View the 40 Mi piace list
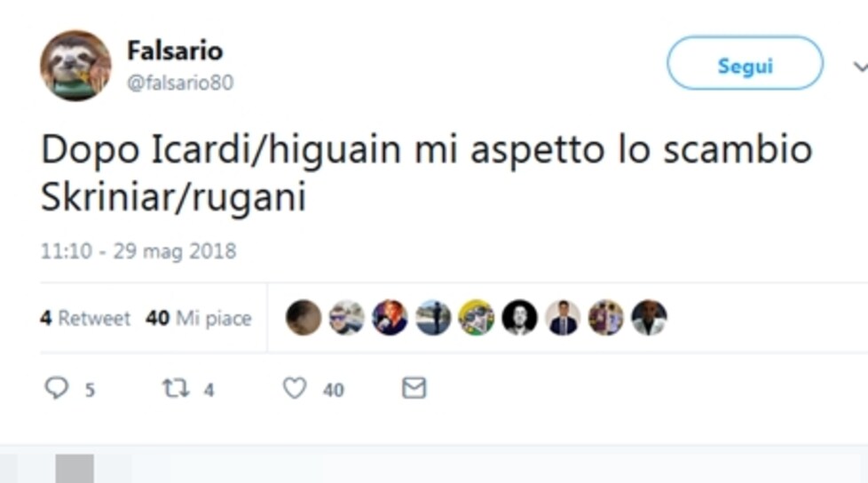The height and width of the screenshot is (483, 868). tap(199, 318)
